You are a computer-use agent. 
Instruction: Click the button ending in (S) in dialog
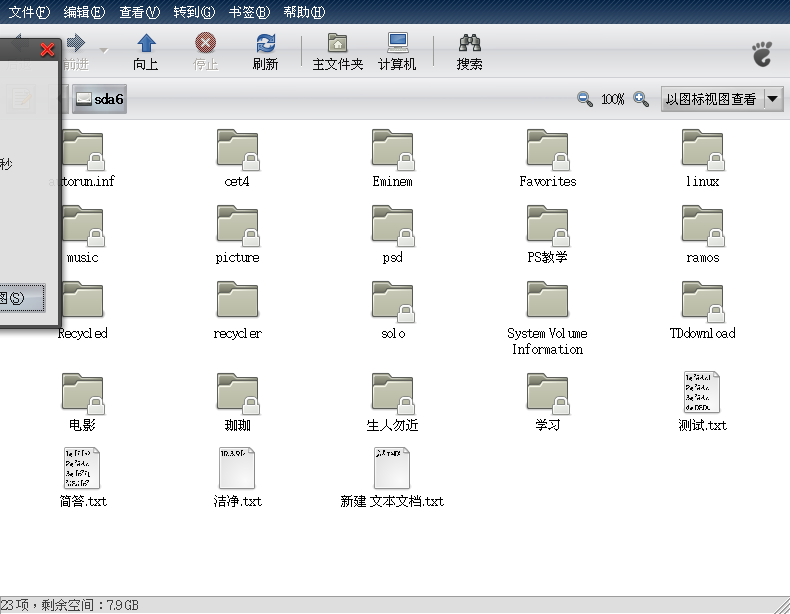pyautogui.click(x=22, y=298)
